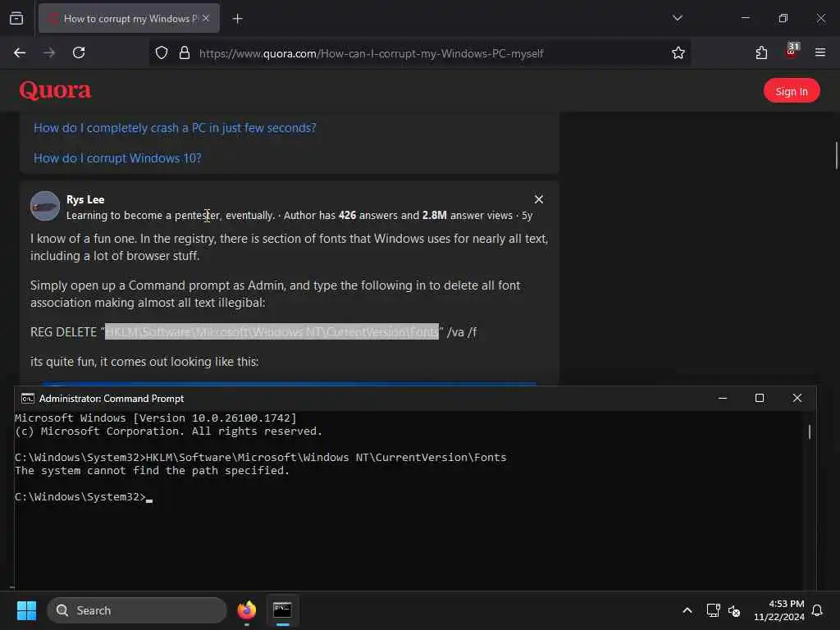Click the Command Prompt vertical scrollbar
840x630 pixels.
[x=809, y=431]
